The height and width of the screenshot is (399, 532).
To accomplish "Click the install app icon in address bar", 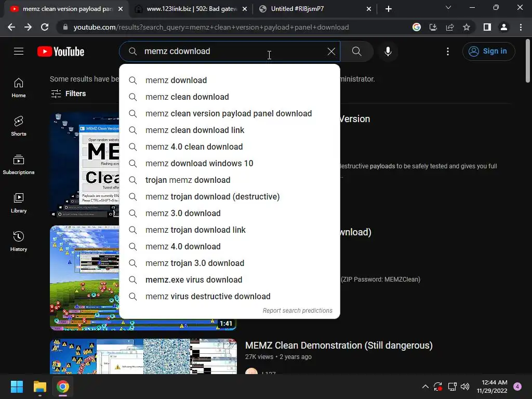I will point(433,27).
